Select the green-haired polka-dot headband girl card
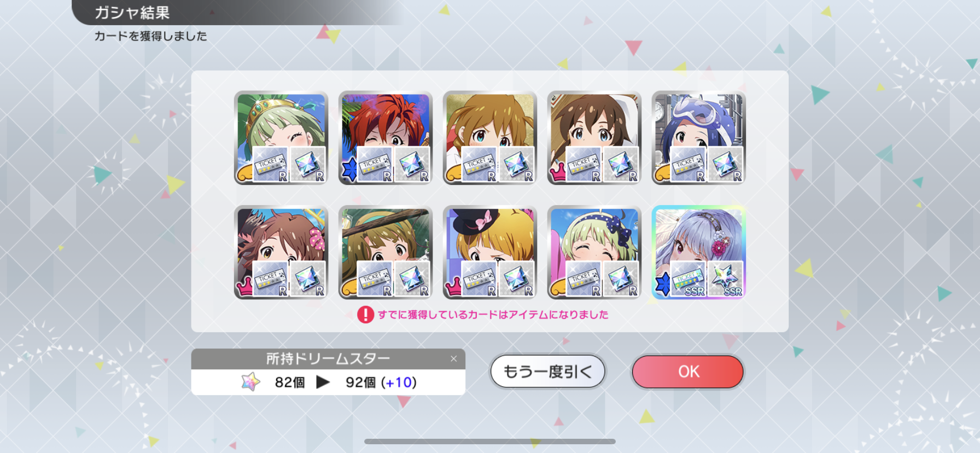The width and height of the screenshot is (980, 453). (594, 252)
